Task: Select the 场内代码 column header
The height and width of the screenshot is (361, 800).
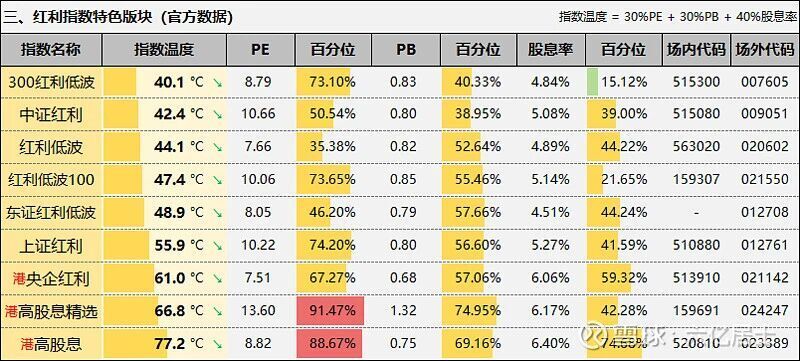Action: tap(696, 50)
